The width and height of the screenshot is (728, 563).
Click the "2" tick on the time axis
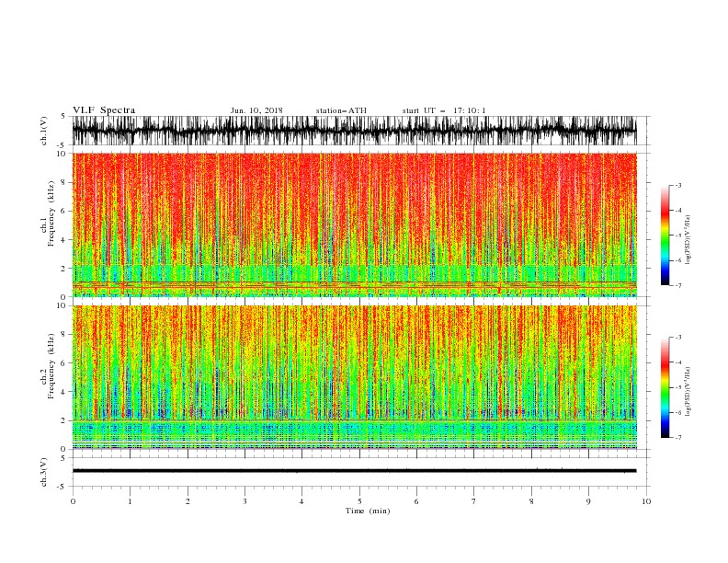(x=188, y=501)
